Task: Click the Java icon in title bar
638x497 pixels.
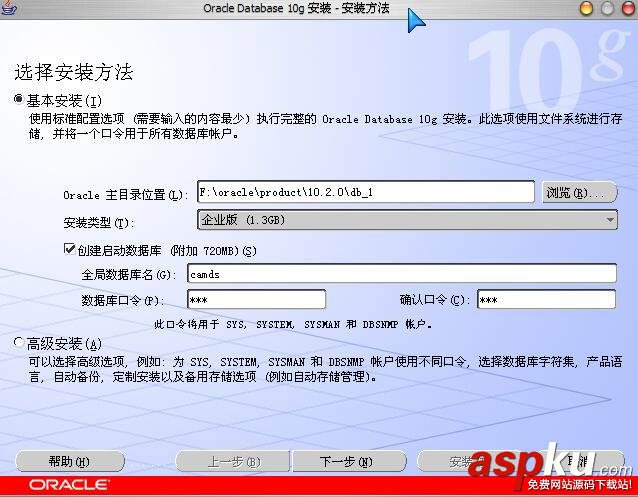Action: click(x=8, y=8)
